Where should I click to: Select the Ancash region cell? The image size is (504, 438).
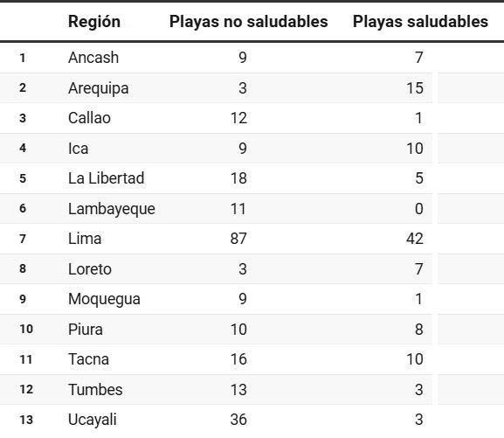point(93,58)
